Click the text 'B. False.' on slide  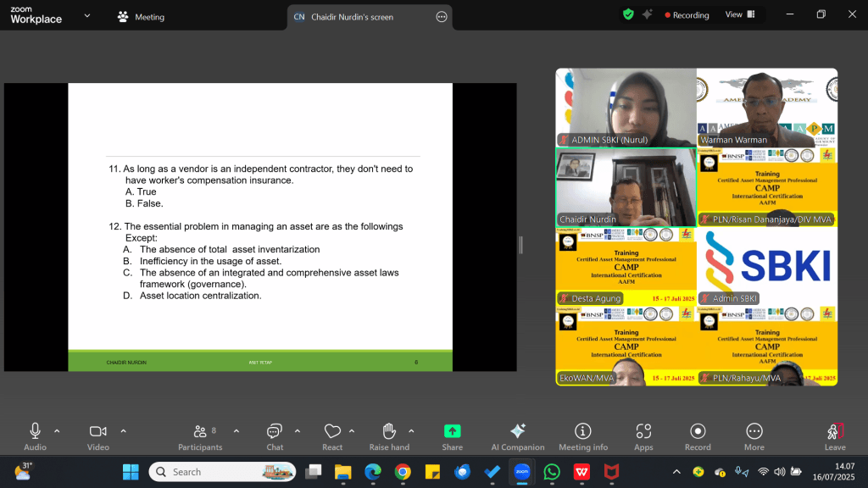[144, 203]
